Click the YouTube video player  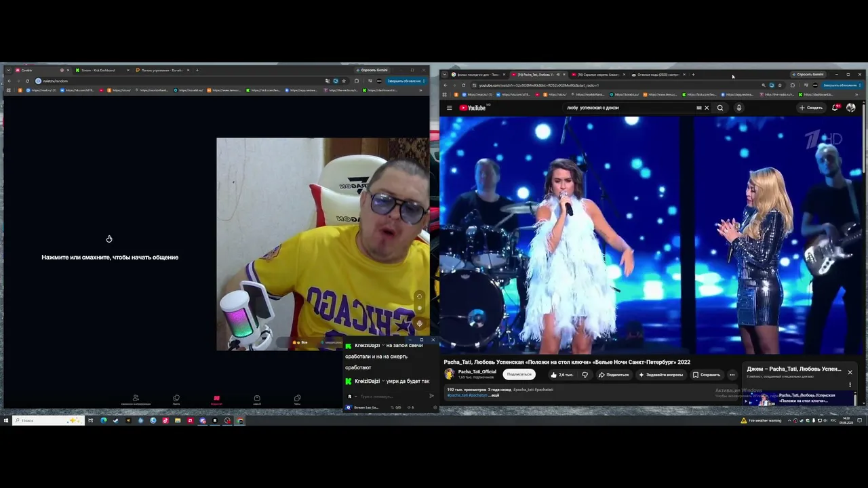pos(652,235)
